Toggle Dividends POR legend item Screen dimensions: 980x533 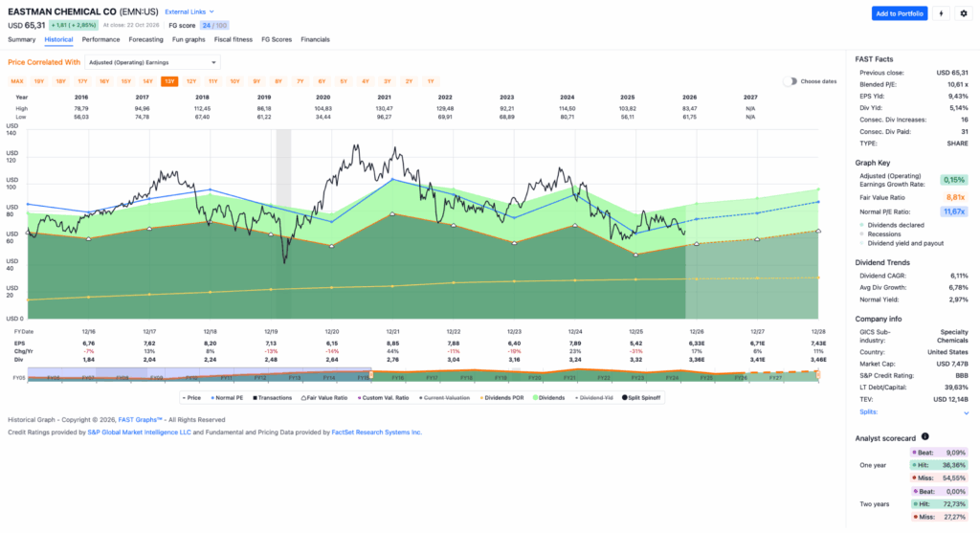(501, 397)
